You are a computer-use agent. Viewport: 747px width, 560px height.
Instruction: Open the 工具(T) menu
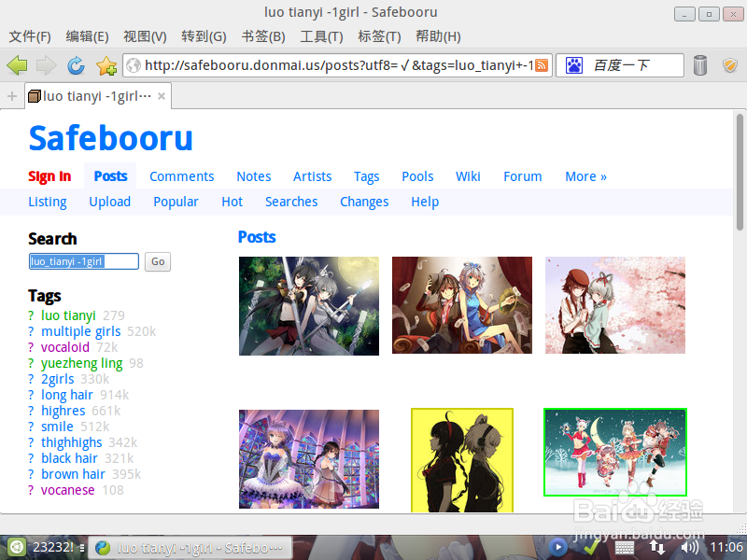(321, 36)
